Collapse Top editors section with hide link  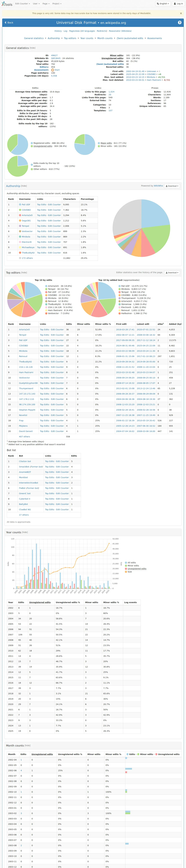24,273
